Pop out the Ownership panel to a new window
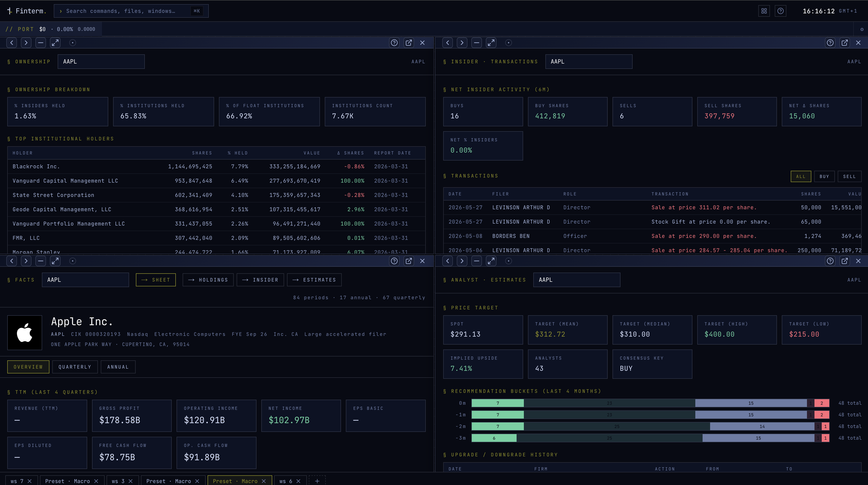868x485 pixels. tap(408, 43)
